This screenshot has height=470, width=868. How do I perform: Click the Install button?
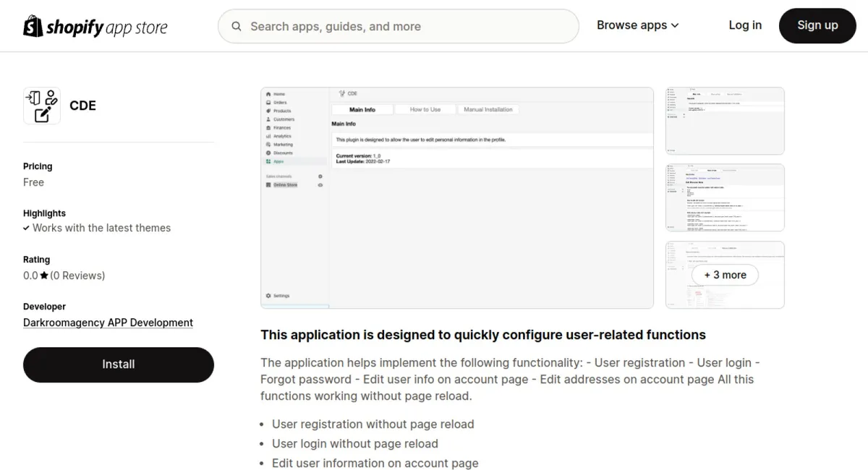[119, 364]
